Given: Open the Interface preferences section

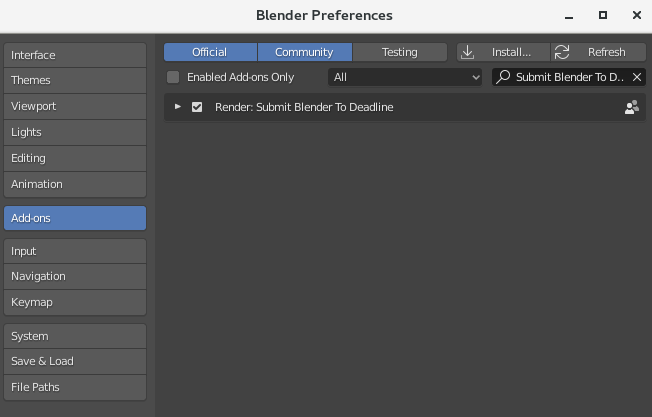Looking at the screenshot, I should pyautogui.click(x=75, y=55).
